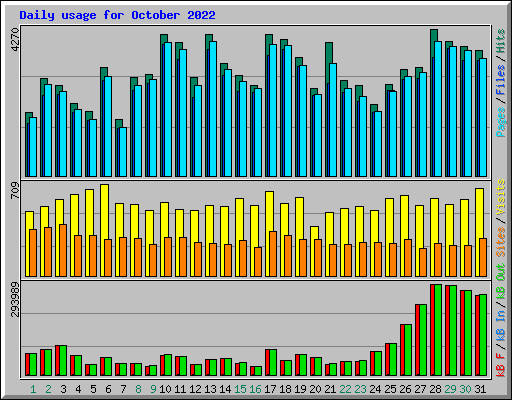Click day 22 on the x-axis

click(345, 389)
